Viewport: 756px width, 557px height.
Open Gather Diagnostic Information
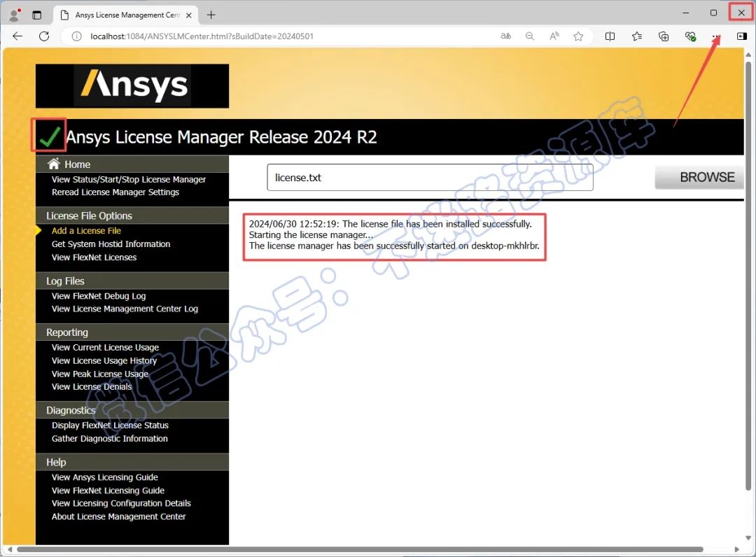point(109,439)
